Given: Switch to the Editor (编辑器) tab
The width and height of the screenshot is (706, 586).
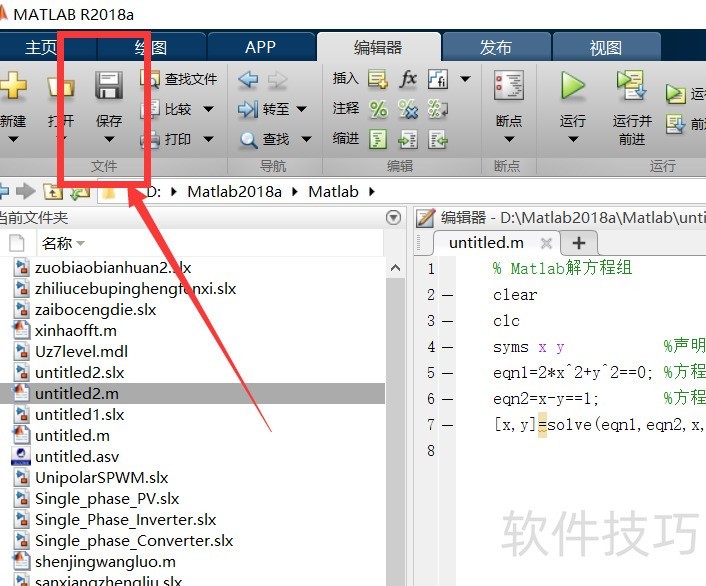Looking at the screenshot, I should 378,47.
